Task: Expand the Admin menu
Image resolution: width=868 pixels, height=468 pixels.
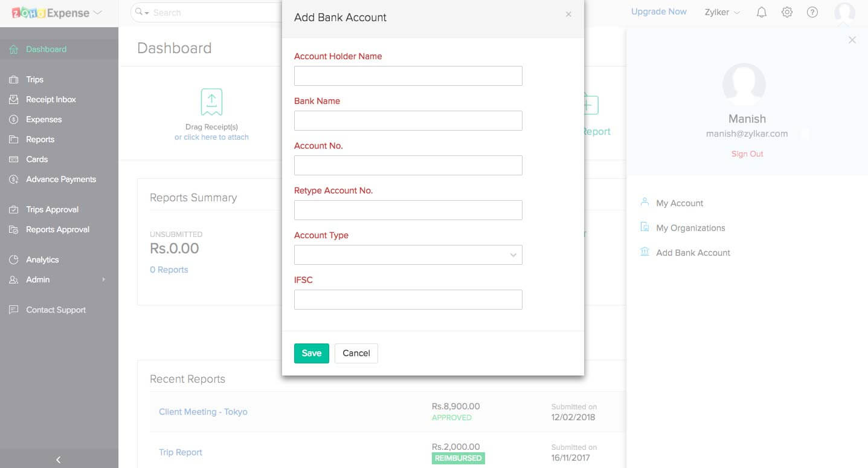Action: click(37, 279)
